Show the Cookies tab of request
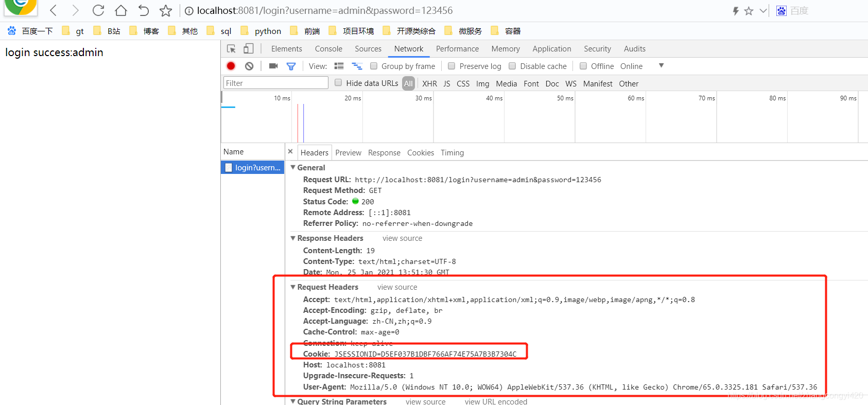868x405 pixels. click(x=421, y=153)
